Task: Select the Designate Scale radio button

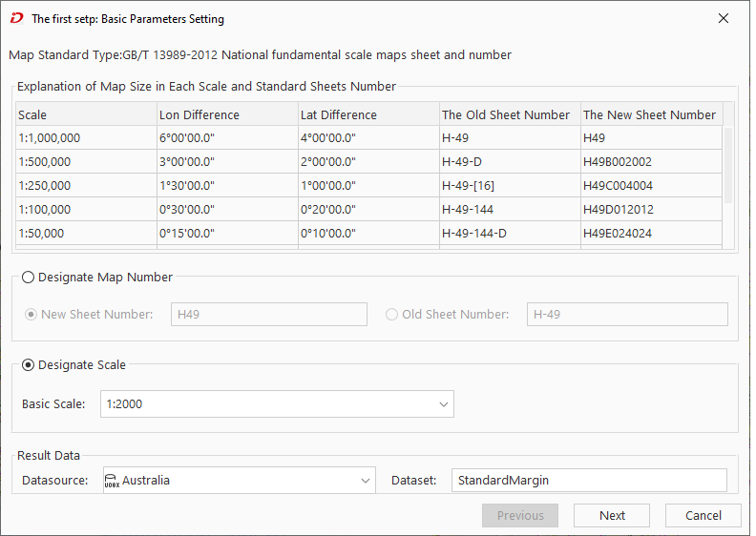Action: coord(29,365)
